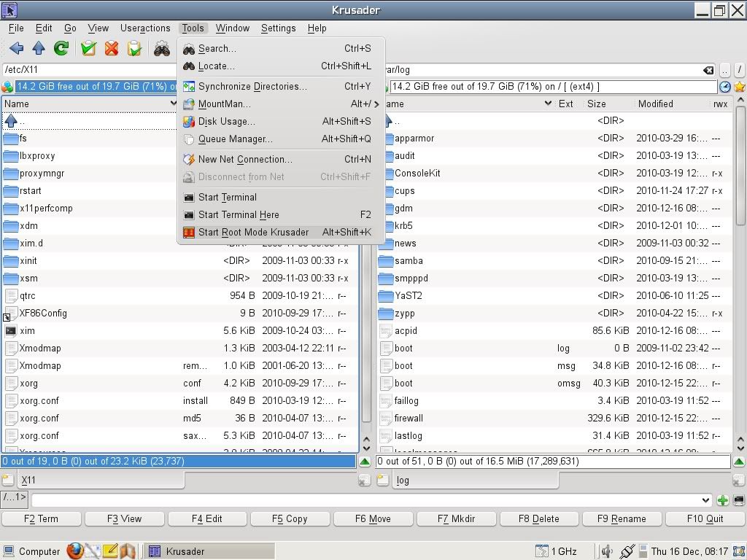
Task: Click the F5 Copy button
Action: pos(290,518)
